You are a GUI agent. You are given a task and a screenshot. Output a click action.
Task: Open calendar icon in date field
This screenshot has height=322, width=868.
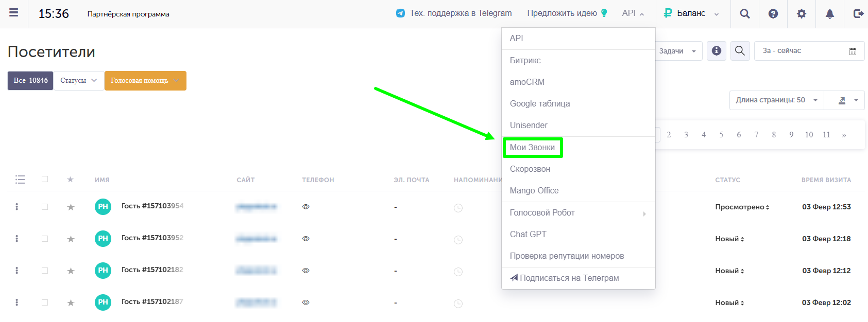(853, 51)
